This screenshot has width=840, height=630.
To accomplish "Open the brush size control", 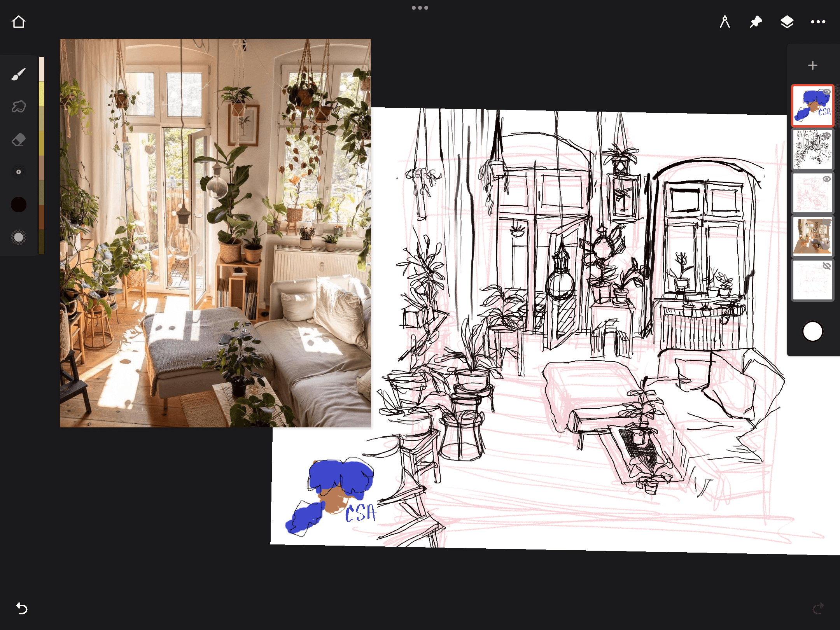I will click(x=18, y=172).
